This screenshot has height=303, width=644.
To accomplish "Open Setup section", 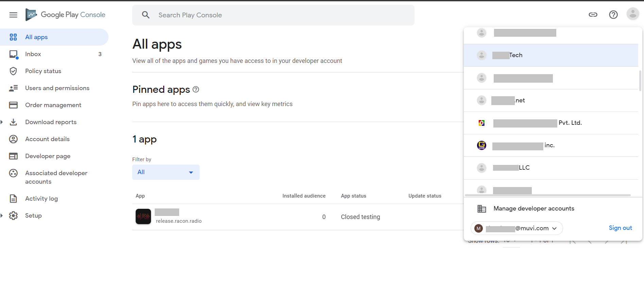I will tap(54, 216).
